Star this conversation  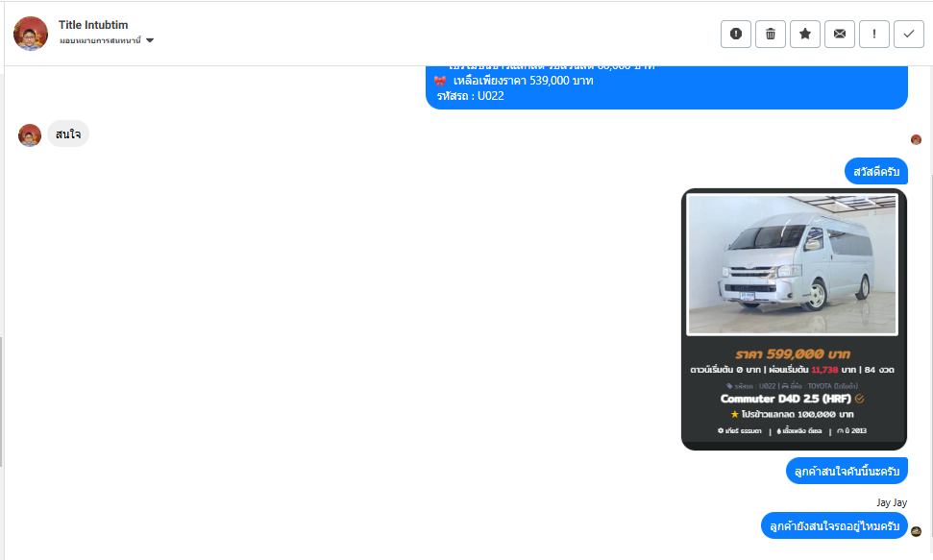[805, 34]
